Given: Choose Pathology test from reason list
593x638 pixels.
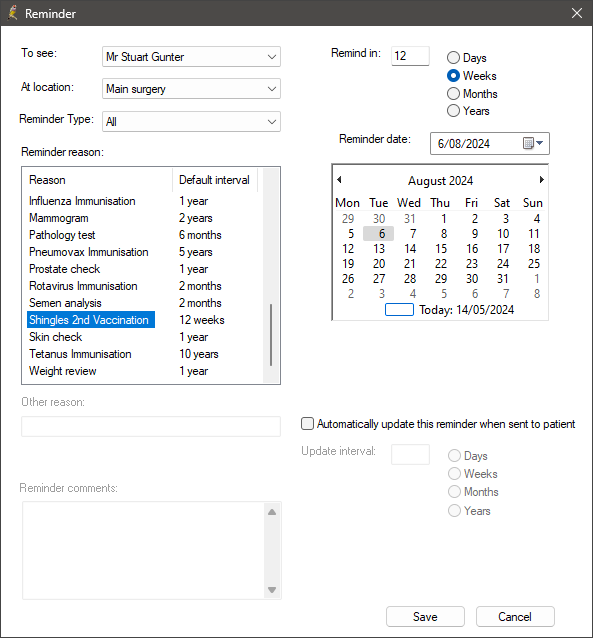Looking at the screenshot, I should 62,235.
